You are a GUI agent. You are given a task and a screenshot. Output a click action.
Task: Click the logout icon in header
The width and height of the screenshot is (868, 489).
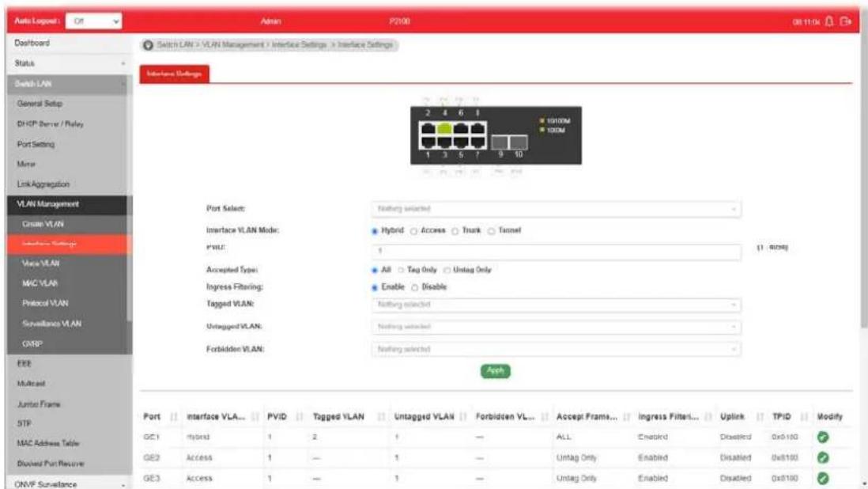click(845, 21)
